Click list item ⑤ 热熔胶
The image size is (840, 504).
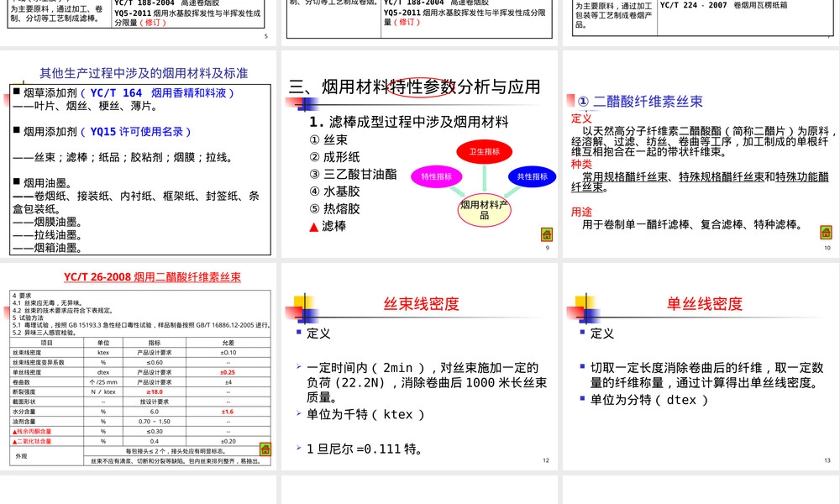click(x=335, y=209)
